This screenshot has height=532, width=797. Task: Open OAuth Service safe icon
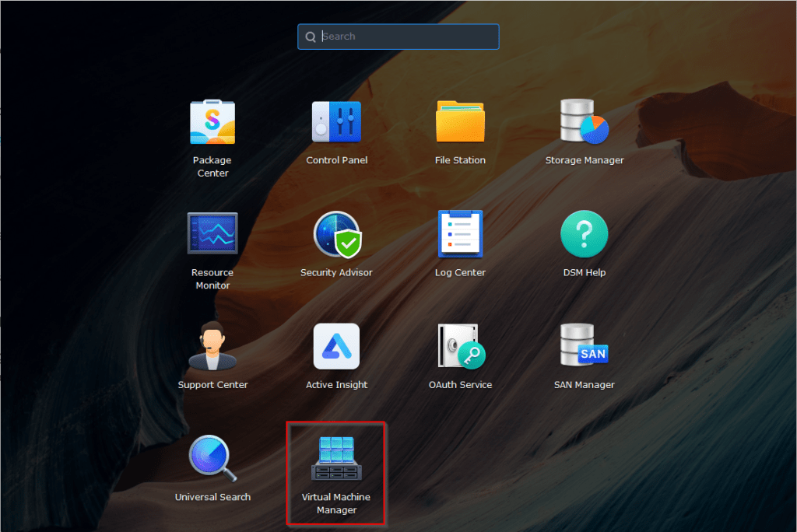[461, 346]
